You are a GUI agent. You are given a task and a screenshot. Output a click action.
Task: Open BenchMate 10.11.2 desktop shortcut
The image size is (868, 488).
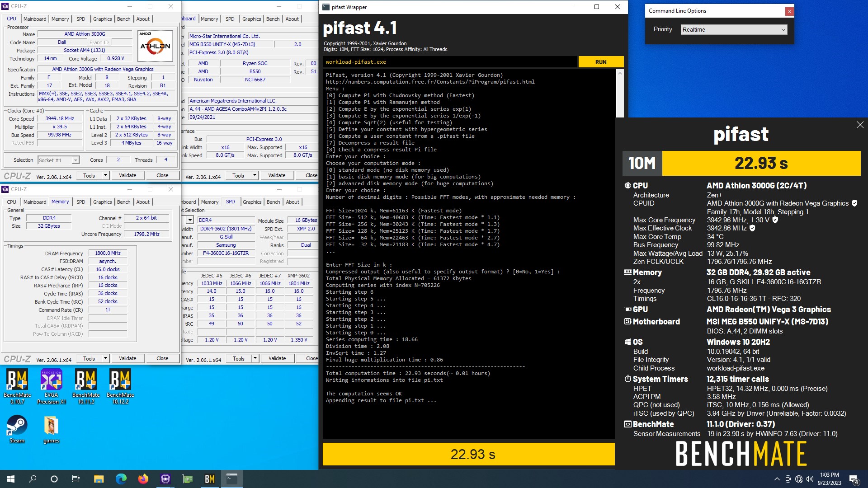(x=86, y=385)
